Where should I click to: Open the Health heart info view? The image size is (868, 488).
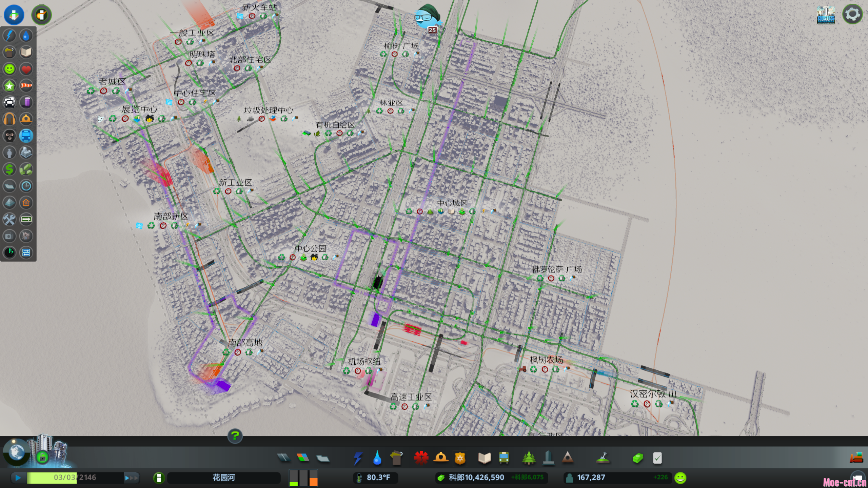[26, 69]
